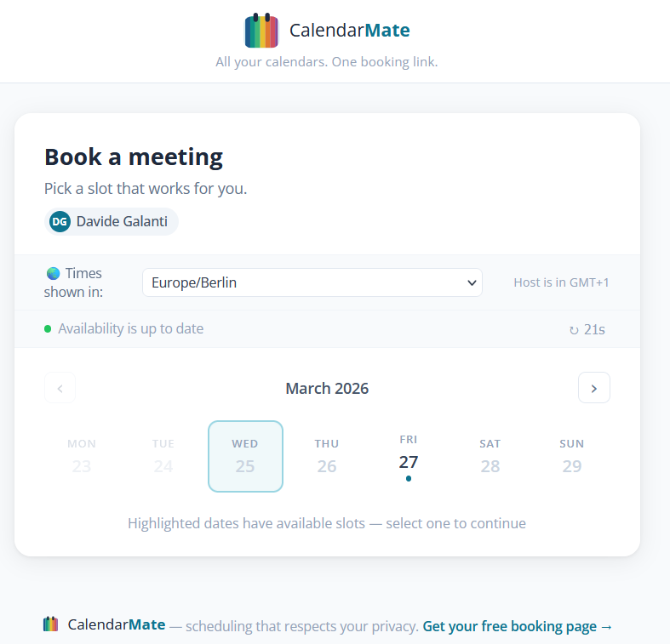The image size is (670, 644).
Task: Click the small CalendarMate footer logo icon
Action: pyautogui.click(x=51, y=624)
